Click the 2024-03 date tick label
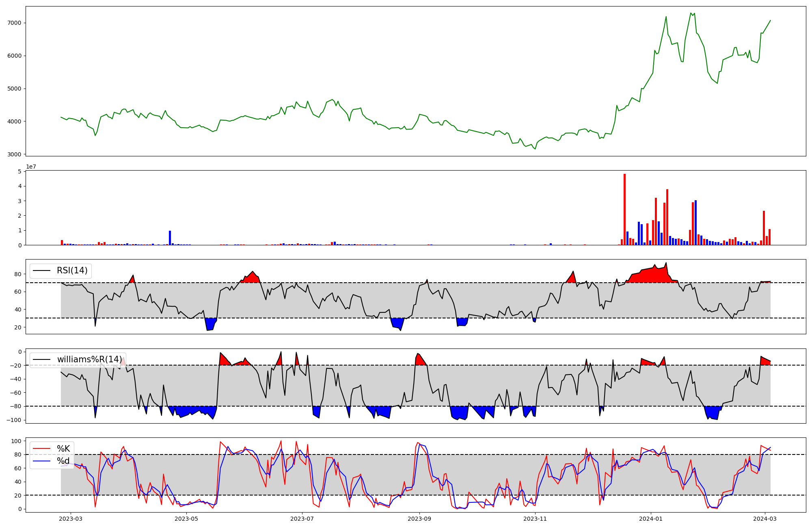The image size is (812, 528). (x=765, y=518)
